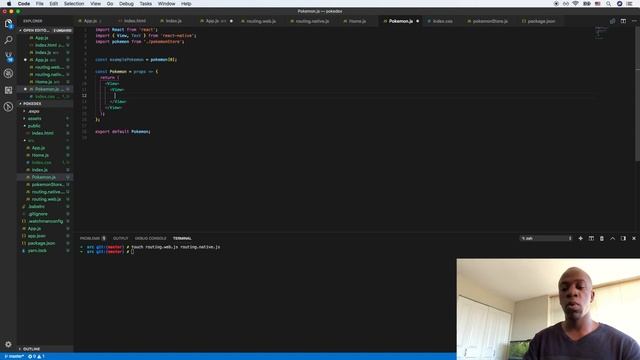Image resolution: width=640 pixels, height=360 pixels.
Task: Switch to the Pokemon.js editor tab
Action: click(400, 21)
